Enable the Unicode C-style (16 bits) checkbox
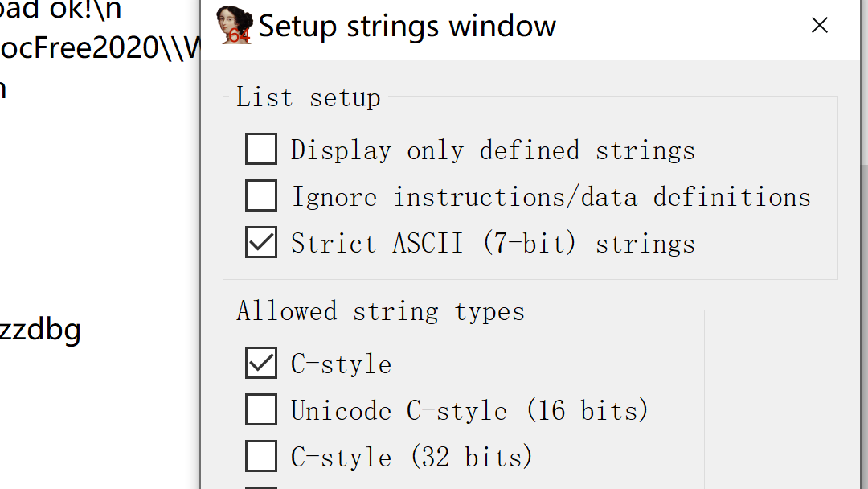This screenshot has height=489, width=868. tap(261, 410)
